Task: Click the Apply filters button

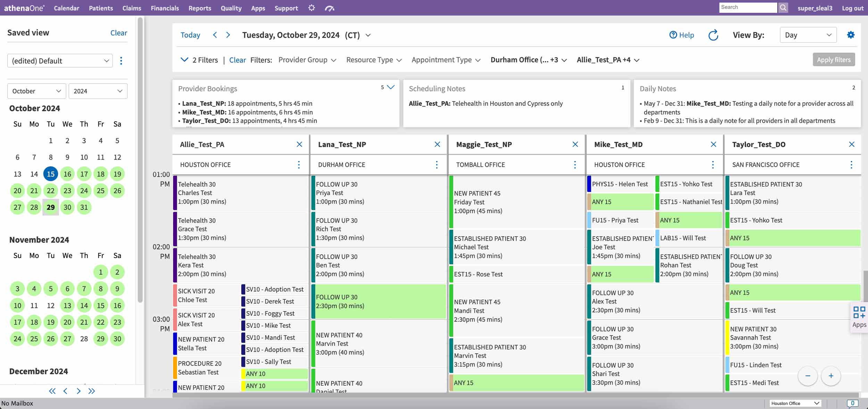Action: click(x=834, y=59)
